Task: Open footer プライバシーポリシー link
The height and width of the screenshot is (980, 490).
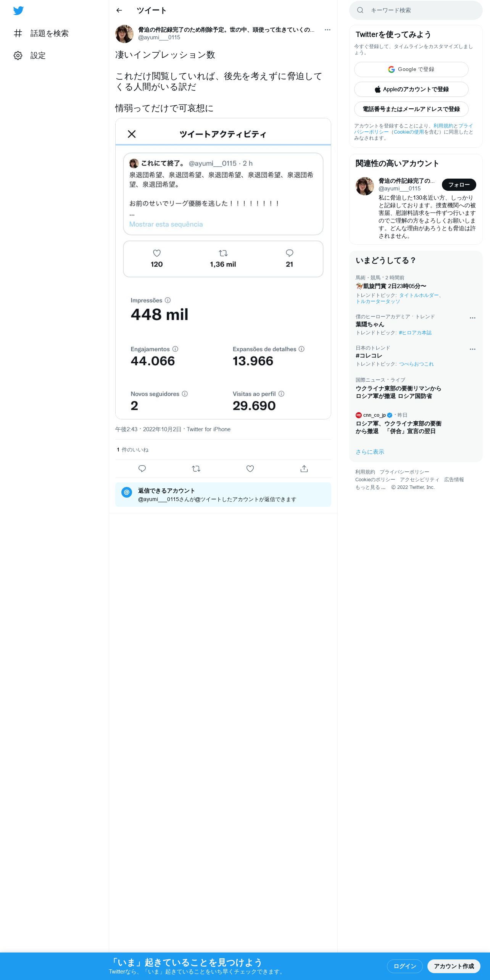Action: click(x=405, y=472)
